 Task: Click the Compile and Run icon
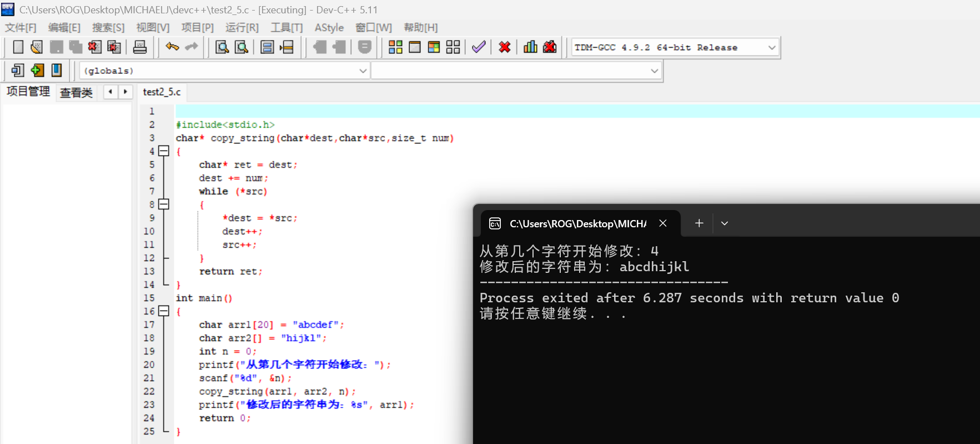point(434,47)
